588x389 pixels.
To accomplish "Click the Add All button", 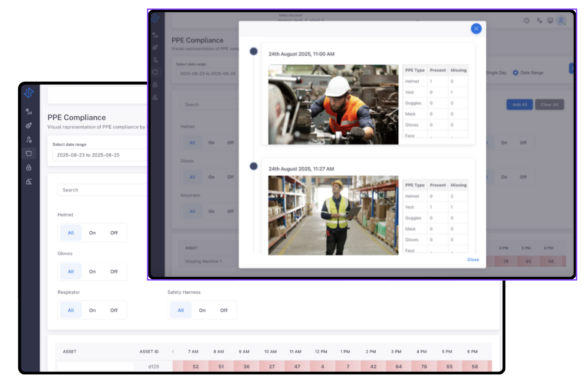I will (x=519, y=105).
